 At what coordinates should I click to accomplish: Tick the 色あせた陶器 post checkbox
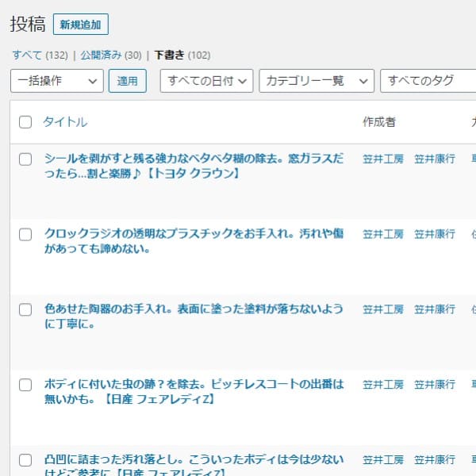[x=25, y=310]
